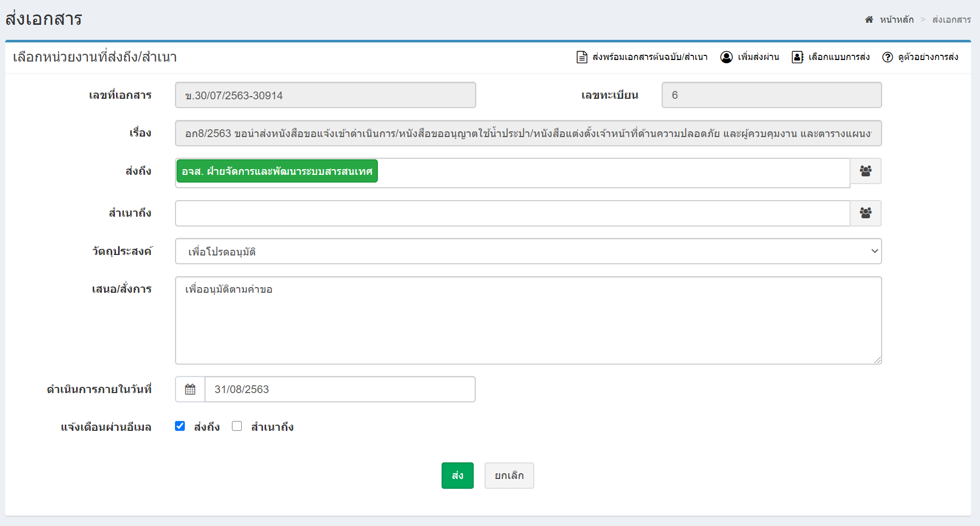This screenshot has width=980, height=526.
Task: Click the หน้าหลัก breadcrumb link
Action: [897, 20]
